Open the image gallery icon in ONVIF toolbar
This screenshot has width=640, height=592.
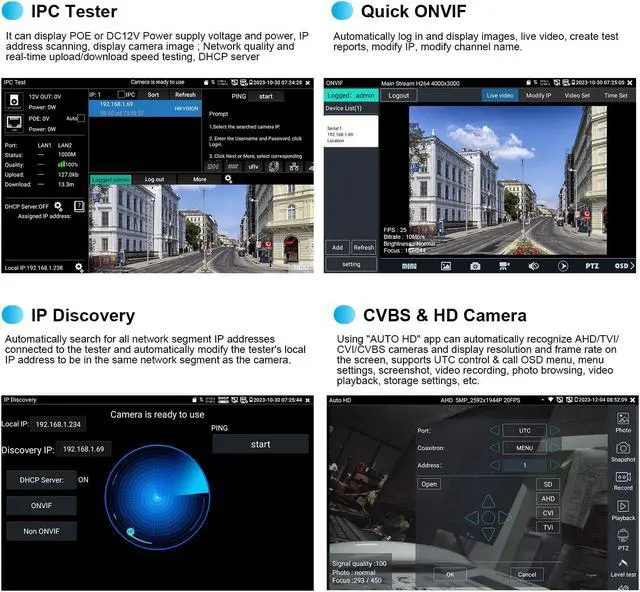446,266
